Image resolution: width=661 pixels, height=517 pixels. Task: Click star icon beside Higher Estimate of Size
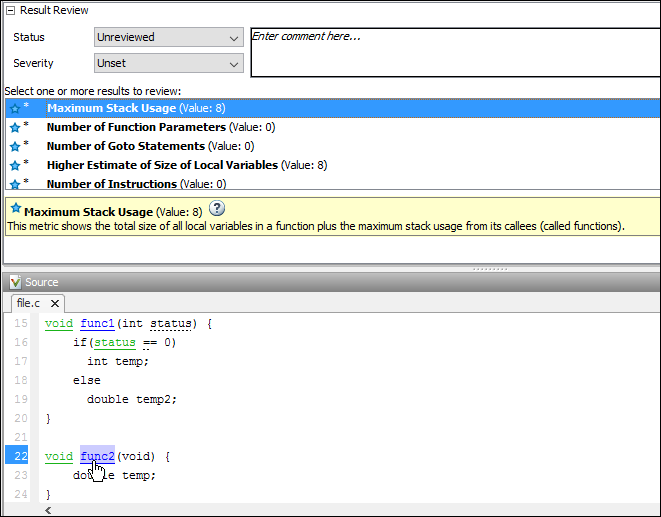tap(14, 165)
